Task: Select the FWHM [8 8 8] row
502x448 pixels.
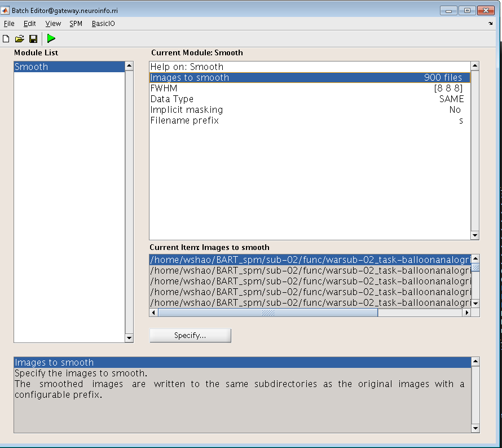Action: point(310,88)
